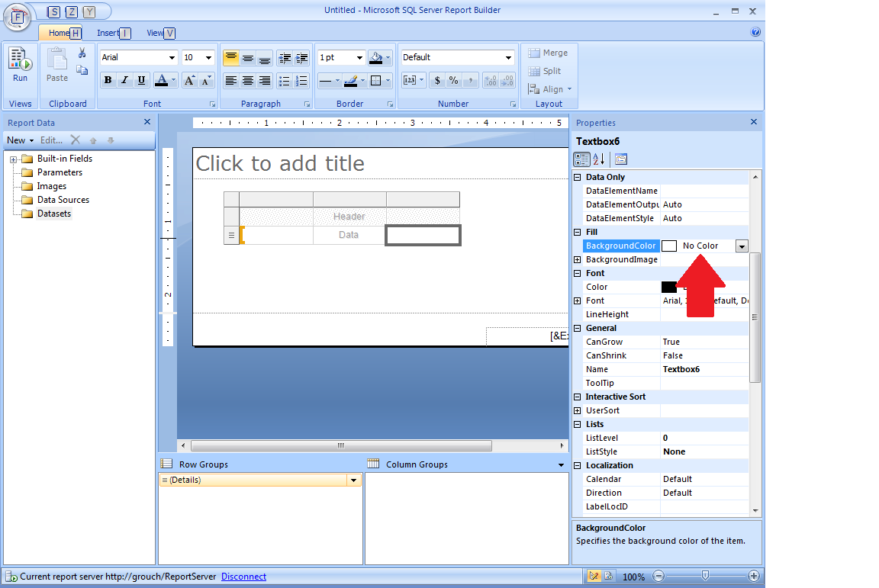Click the paint bucket fill color icon
The height and width of the screenshot is (588, 879).
click(377, 58)
